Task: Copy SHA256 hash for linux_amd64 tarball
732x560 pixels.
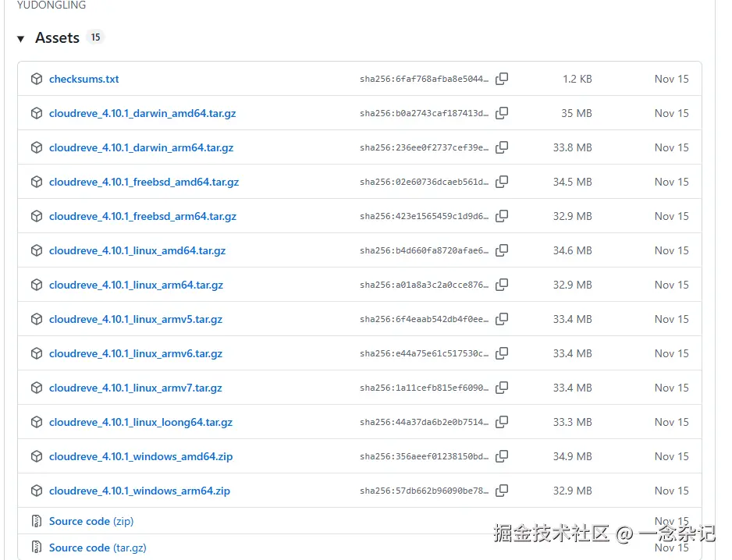Action: (502, 250)
